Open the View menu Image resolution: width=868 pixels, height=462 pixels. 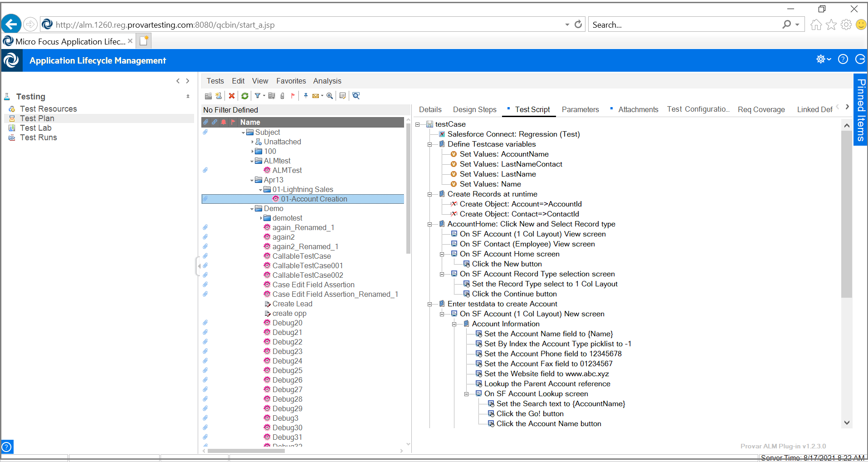[x=260, y=81]
